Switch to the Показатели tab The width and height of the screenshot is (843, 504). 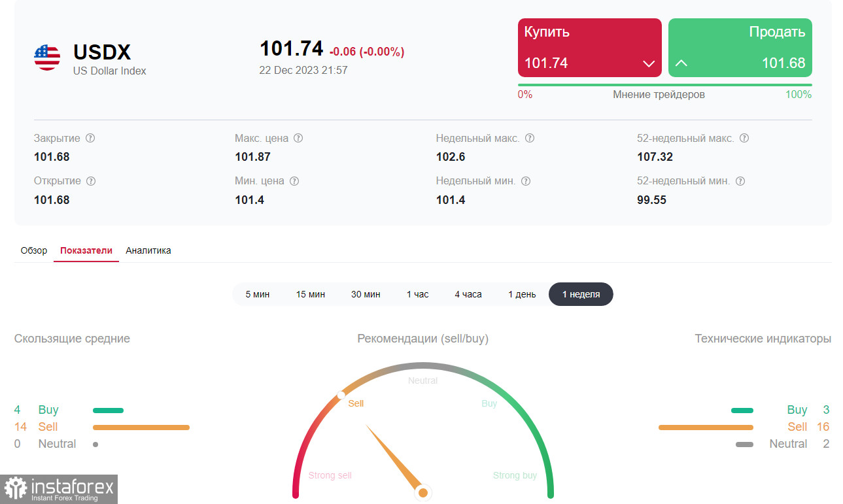pos(86,250)
